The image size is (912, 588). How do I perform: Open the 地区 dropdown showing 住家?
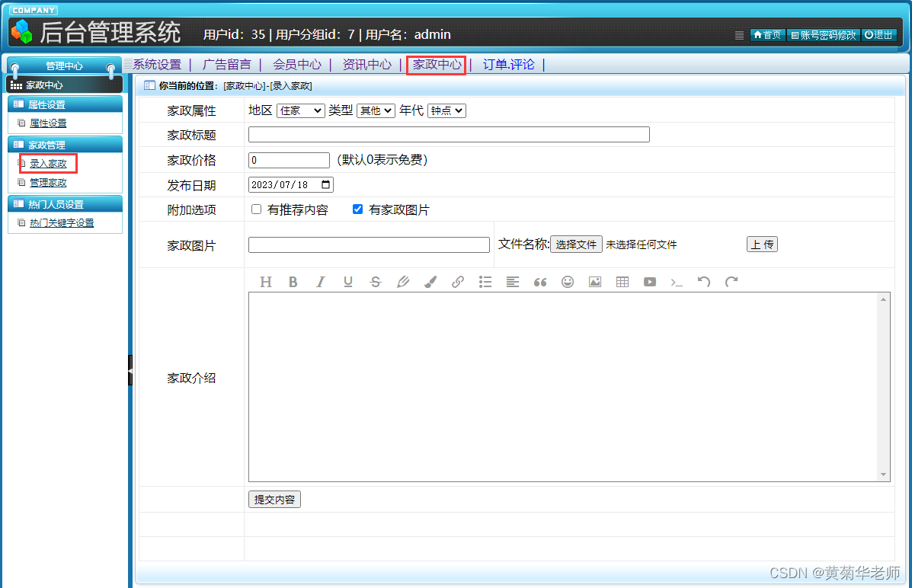(300, 110)
